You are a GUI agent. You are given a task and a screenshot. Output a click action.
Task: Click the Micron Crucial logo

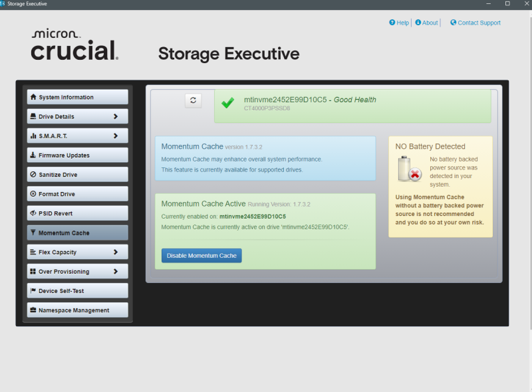(x=74, y=45)
